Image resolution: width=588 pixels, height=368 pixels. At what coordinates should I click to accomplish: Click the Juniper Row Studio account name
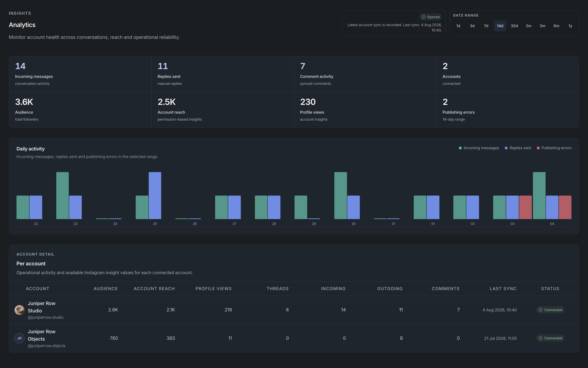pyautogui.click(x=42, y=307)
